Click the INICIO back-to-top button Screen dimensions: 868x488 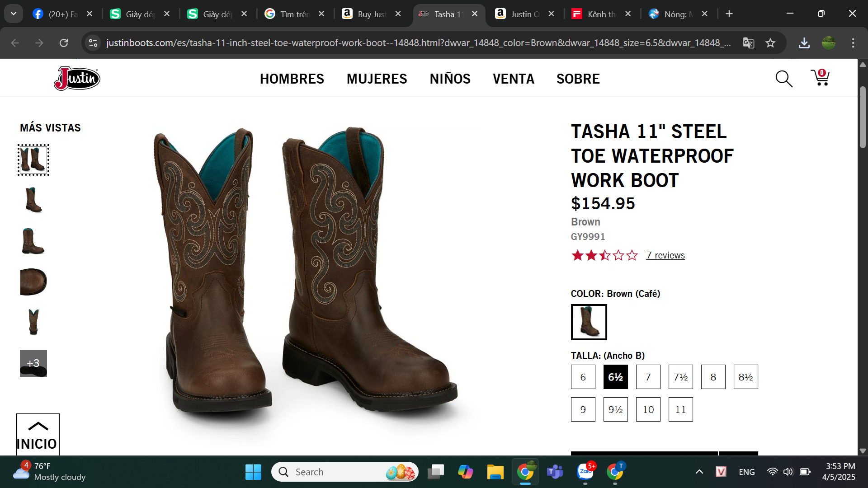click(x=38, y=435)
